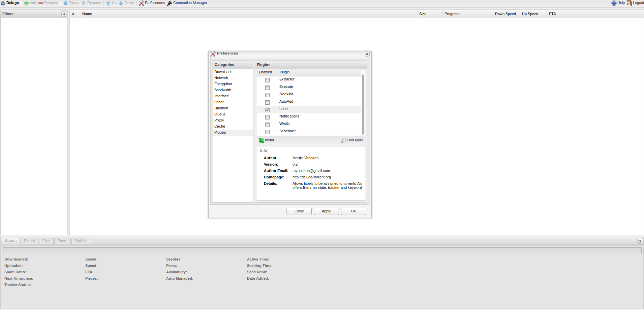Click the Pause toolbar icon
The height and width of the screenshot is (310, 644).
click(x=65, y=3)
